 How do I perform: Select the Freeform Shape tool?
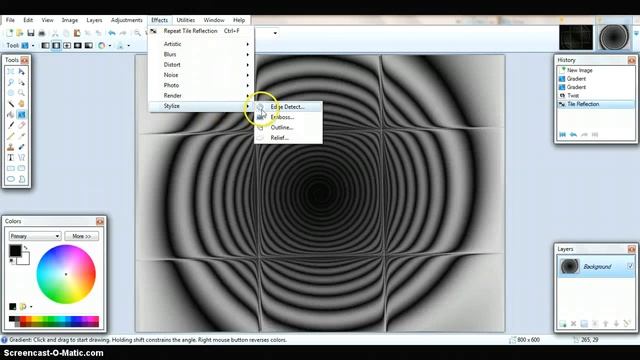coord(21,179)
